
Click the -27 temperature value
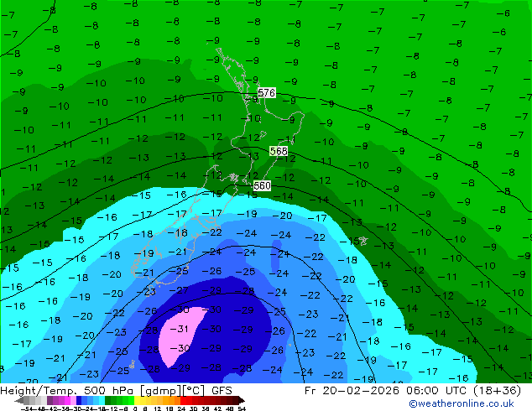coord(179,290)
